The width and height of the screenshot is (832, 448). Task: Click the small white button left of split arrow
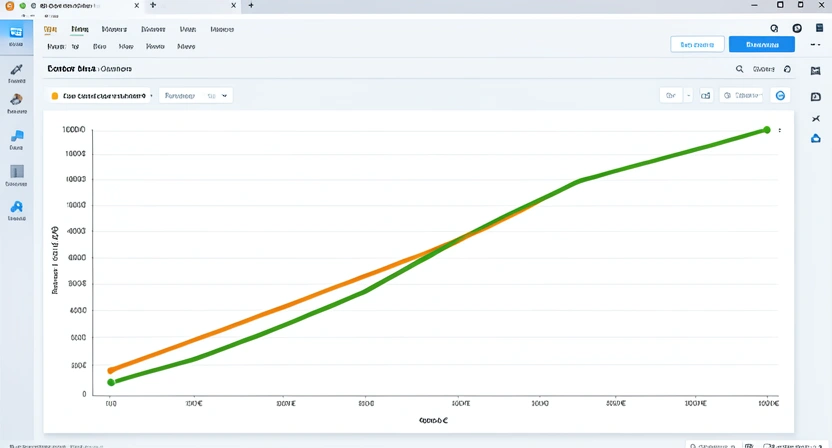point(671,96)
